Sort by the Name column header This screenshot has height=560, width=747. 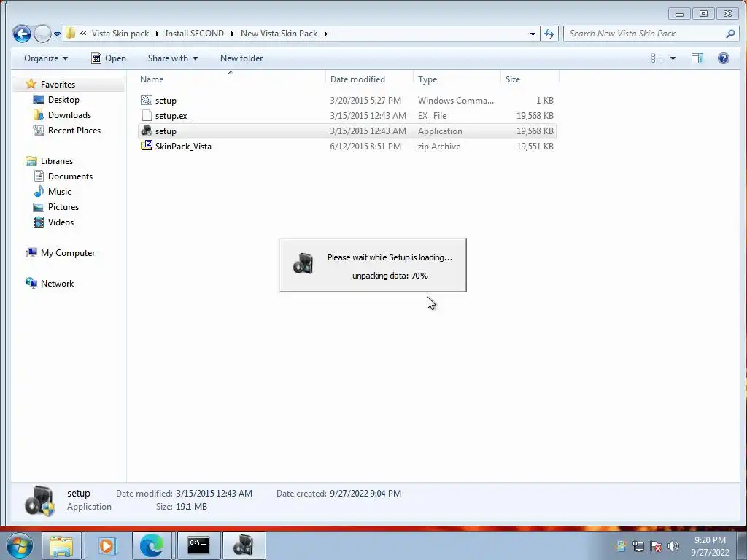tap(231, 79)
